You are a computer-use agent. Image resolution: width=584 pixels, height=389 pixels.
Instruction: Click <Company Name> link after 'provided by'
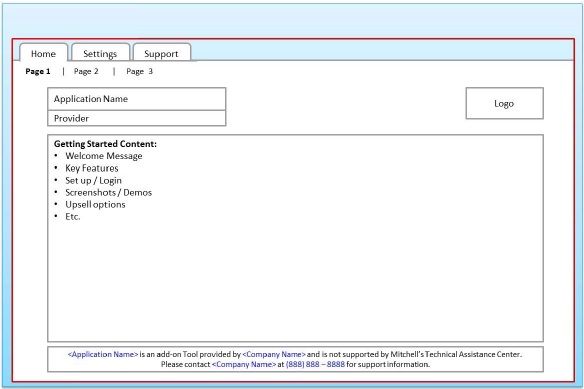274,354
